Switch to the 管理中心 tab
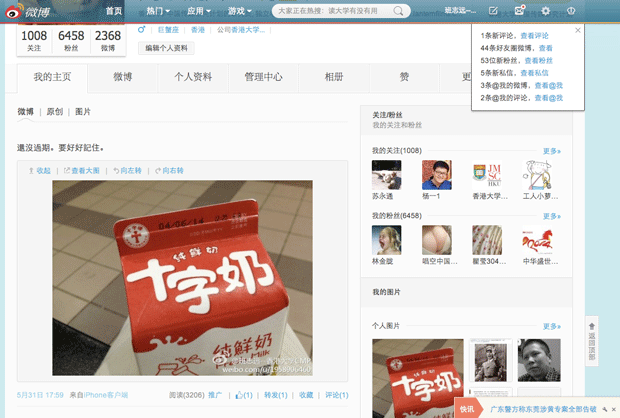 coord(263,77)
